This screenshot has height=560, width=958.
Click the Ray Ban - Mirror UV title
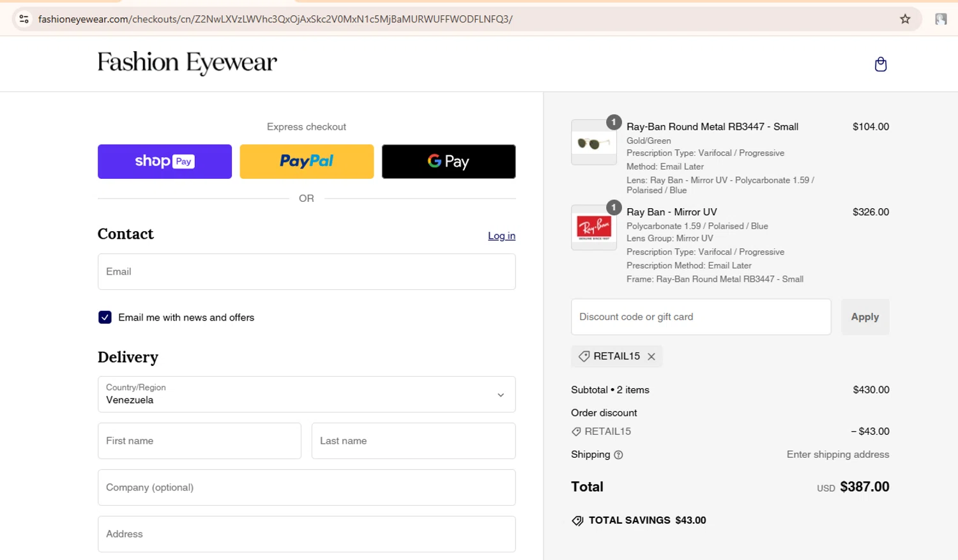[672, 212]
